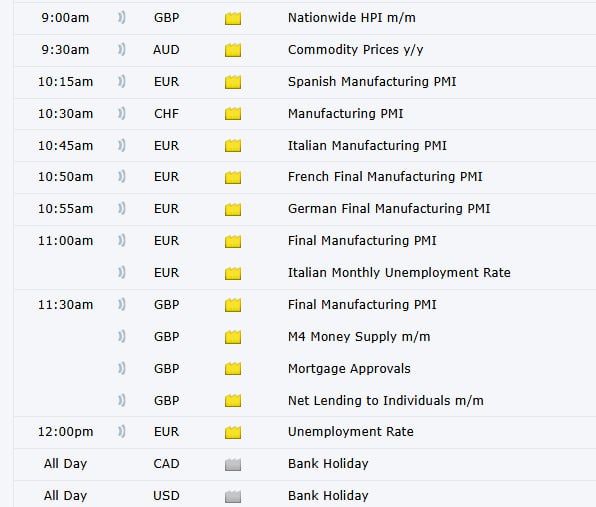Open the Italian Monthly Unemployment Rate event
Viewport: 596px width, 507px height.
(399, 273)
